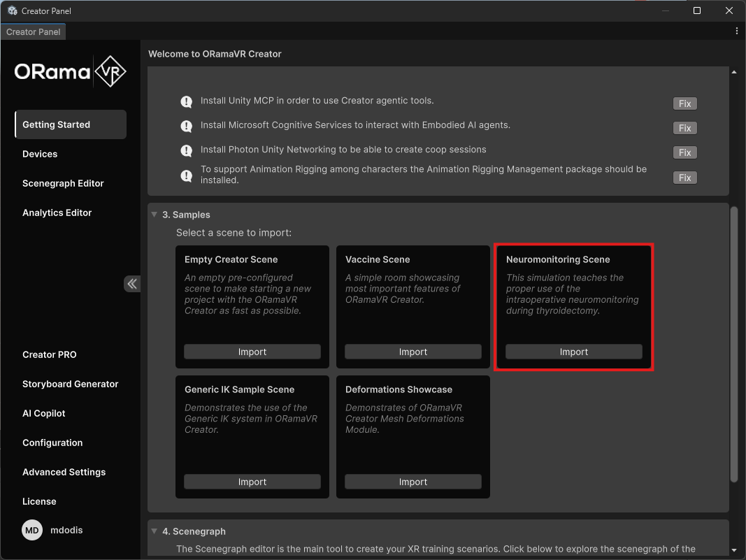Click the Deformations Showcase card title
This screenshot has width=746, height=560.
tap(399, 389)
